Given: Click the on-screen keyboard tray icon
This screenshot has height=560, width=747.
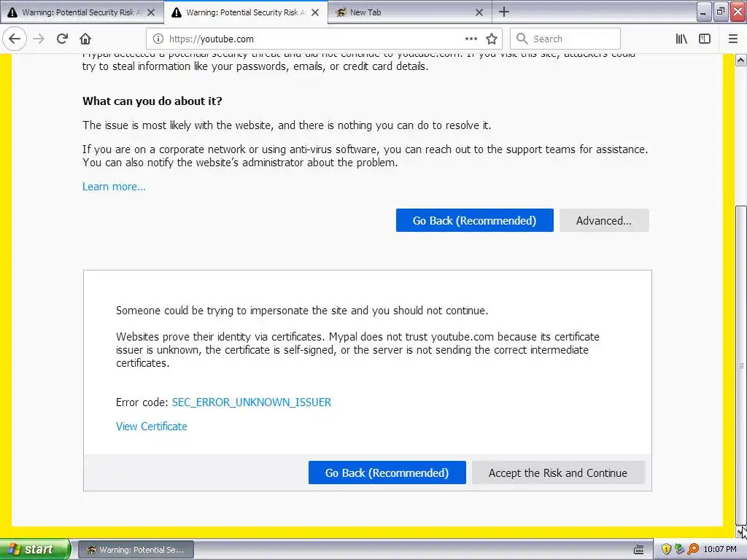Looking at the screenshot, I should 639,550.
